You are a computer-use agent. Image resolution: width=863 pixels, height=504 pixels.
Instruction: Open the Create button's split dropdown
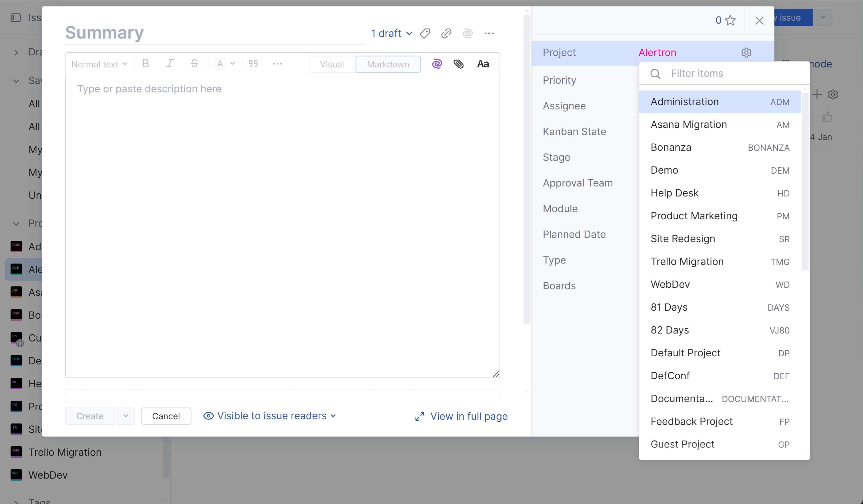(x=126, y=416)
